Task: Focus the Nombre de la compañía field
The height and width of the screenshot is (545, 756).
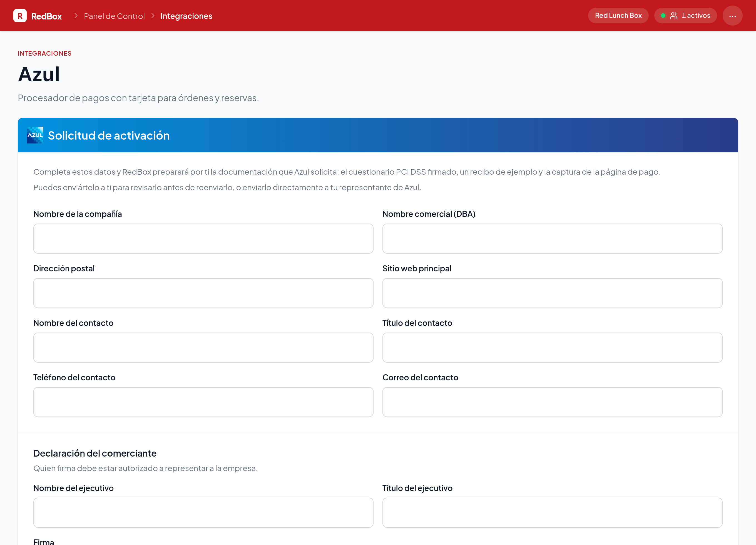Action: pyautogui.click(x=203, y=239)
